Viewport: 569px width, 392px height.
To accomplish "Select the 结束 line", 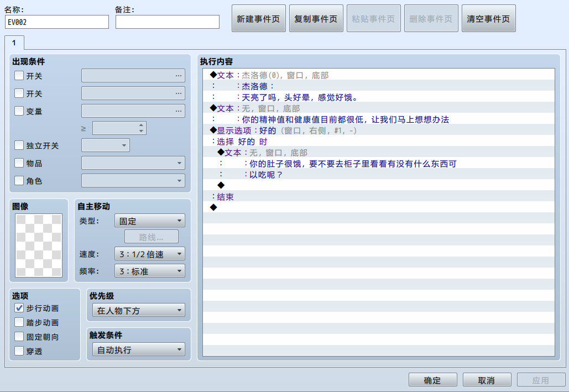I will coord(378,197).
